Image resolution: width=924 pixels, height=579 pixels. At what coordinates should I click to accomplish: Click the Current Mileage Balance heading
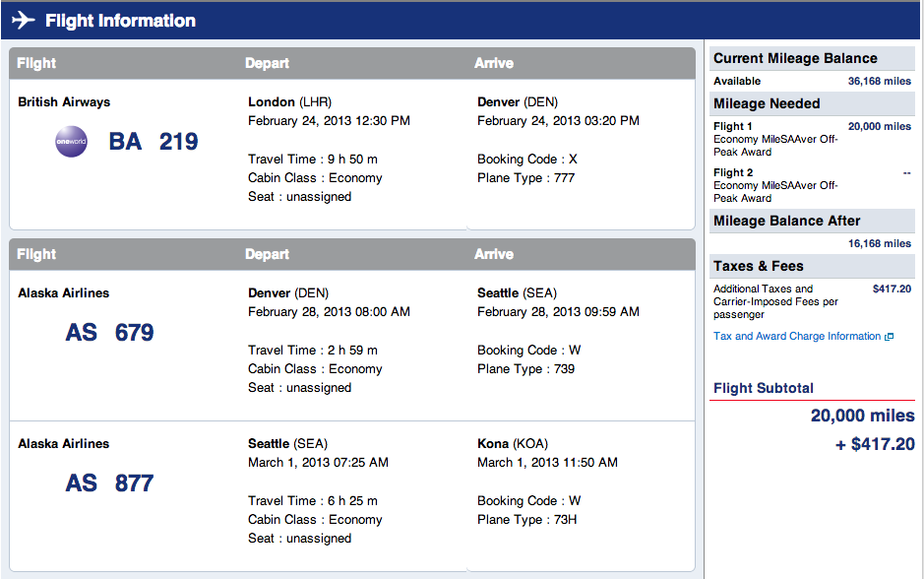(795, 58)
